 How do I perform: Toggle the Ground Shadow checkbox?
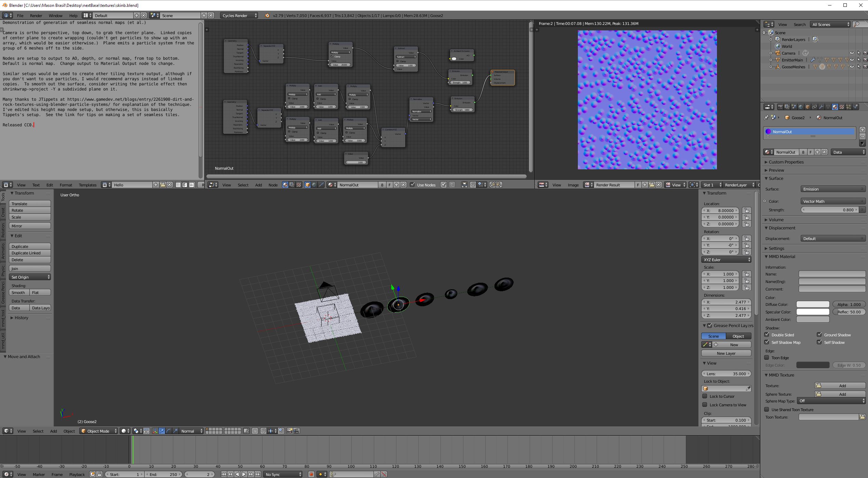tap(819, 335)
